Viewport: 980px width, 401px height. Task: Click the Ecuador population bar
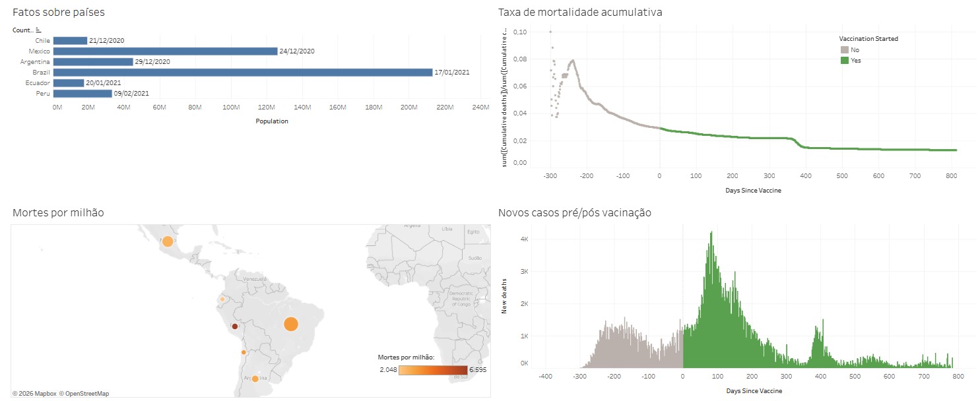tap(69, 83)
